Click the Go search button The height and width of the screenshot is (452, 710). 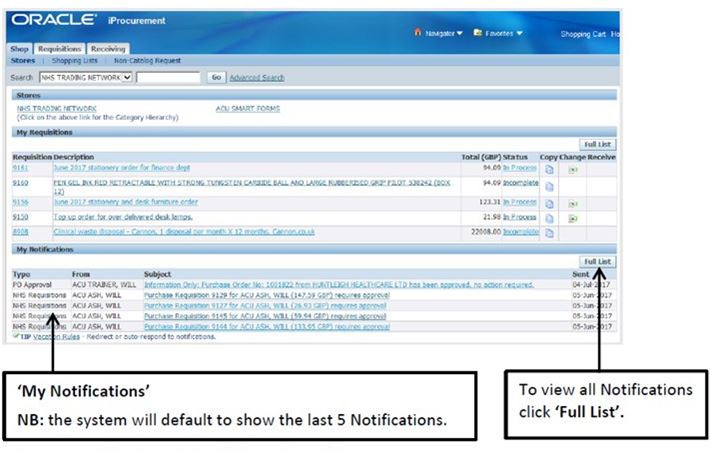216,77
